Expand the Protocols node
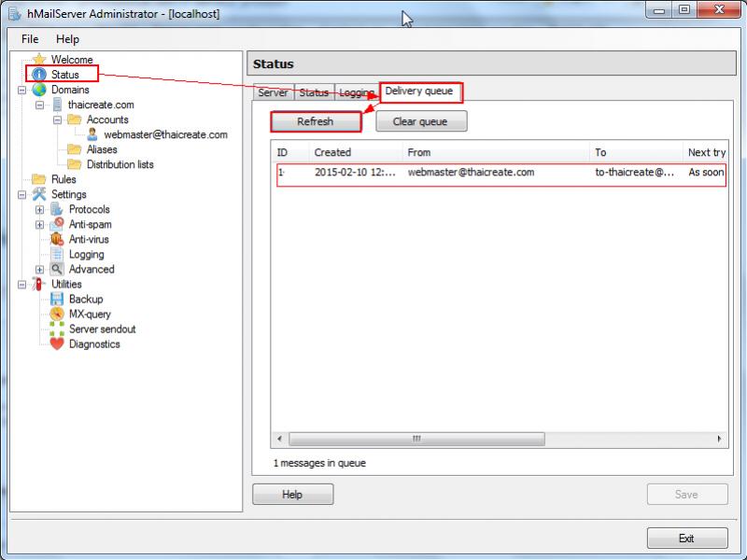 [x=39, y=209]
